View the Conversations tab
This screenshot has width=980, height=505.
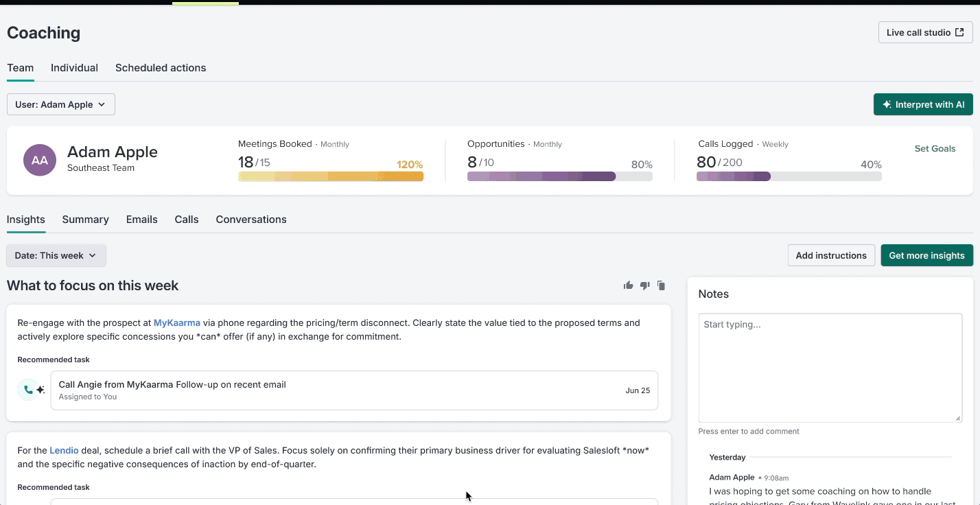click(x=251, y=220)
